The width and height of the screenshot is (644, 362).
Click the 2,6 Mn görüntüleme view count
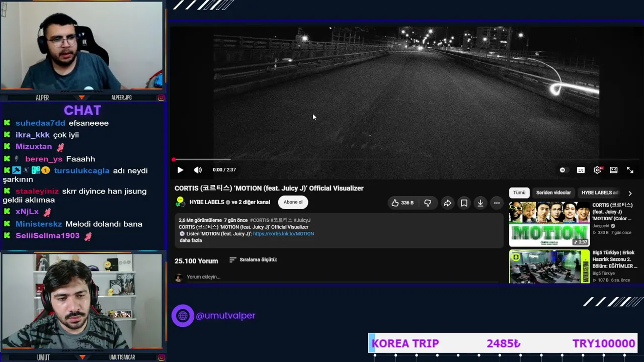click(x=200, y=220)
